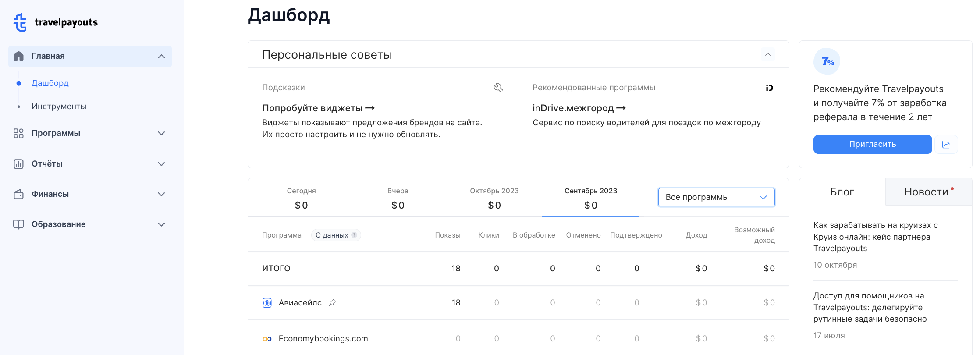Viewport: 980px width, 355px height.
Task: Open blog post Доступ для помощников
Action: pos(870,307)
